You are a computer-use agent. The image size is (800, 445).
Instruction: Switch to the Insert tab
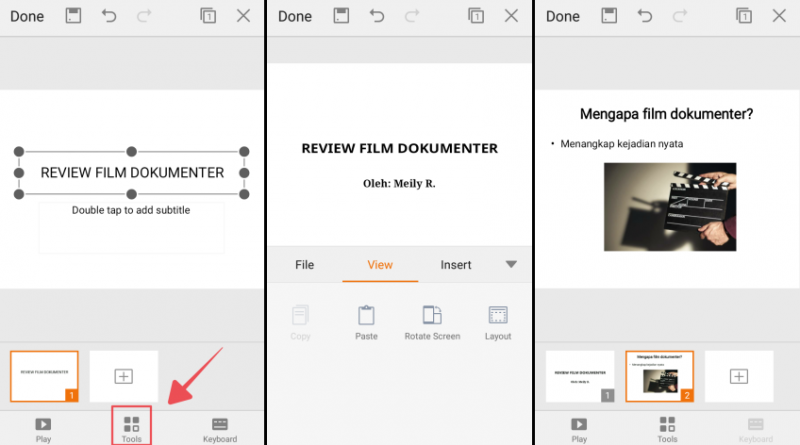[456, 265]
